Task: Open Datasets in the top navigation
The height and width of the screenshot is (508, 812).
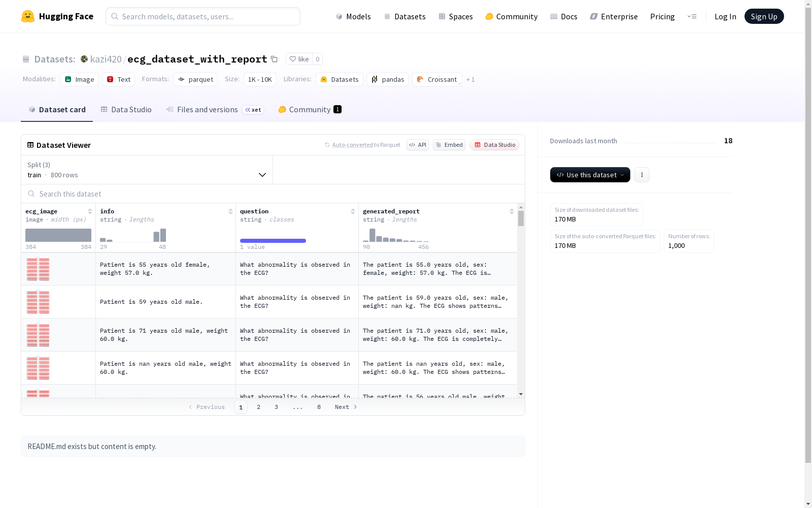Action: pos(404,16)
